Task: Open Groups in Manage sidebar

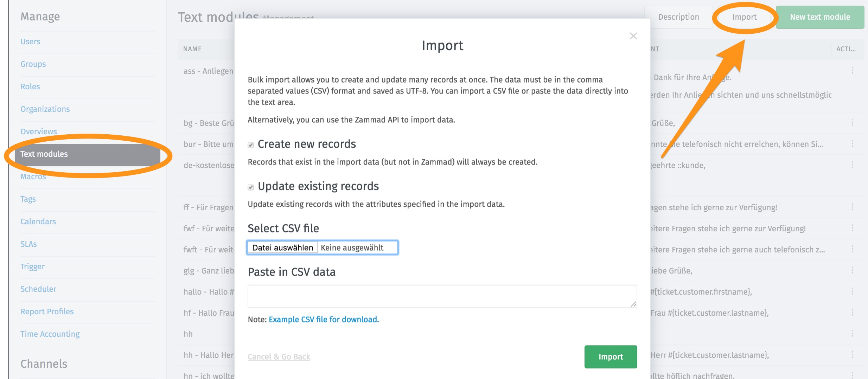Action: (x=33, y=64)
